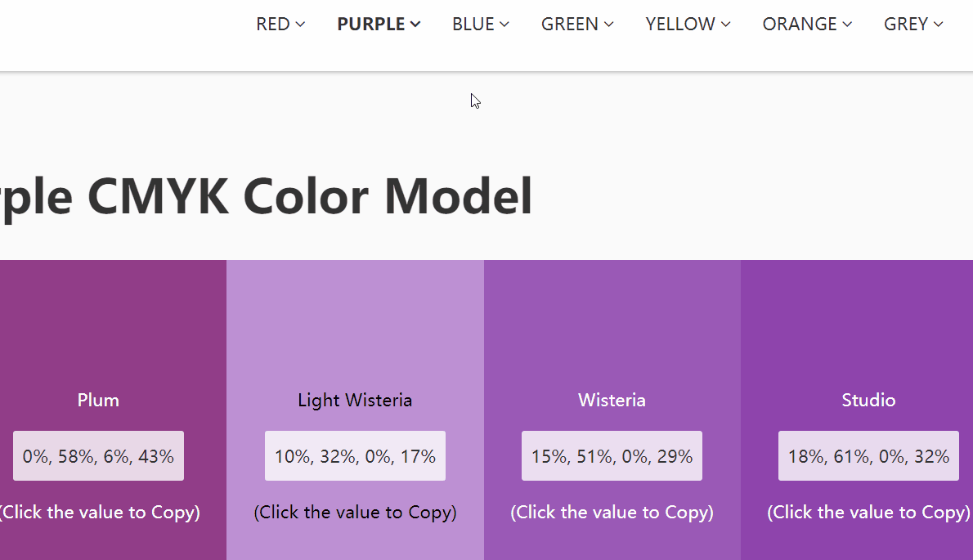973x560 pixels.
Task: Expand the BLUE dropdown chevron
Action: (504, 25)
